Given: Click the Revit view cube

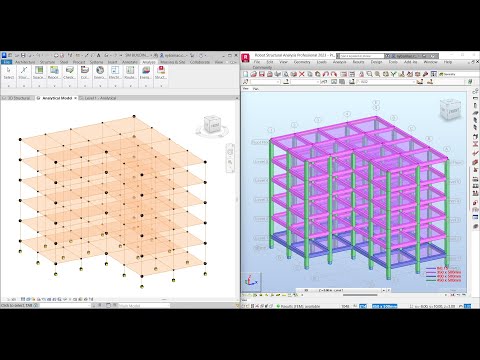Looking at the screenshot, I should click(x=212, y=125).
